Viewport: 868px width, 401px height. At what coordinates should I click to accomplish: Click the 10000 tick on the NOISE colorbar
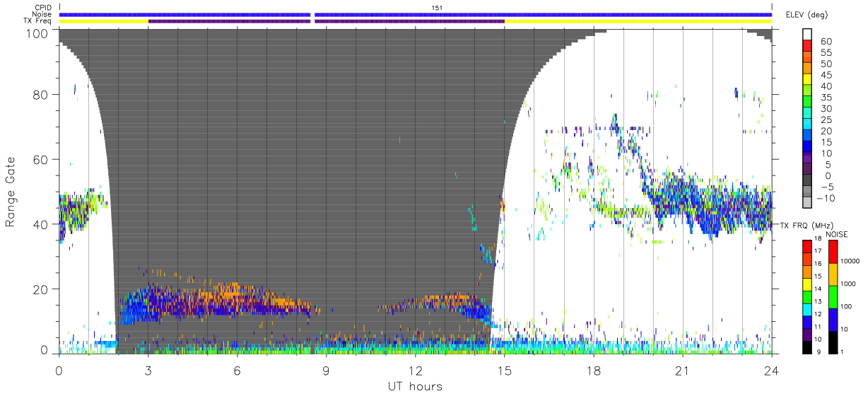click(x=850, y=261)
